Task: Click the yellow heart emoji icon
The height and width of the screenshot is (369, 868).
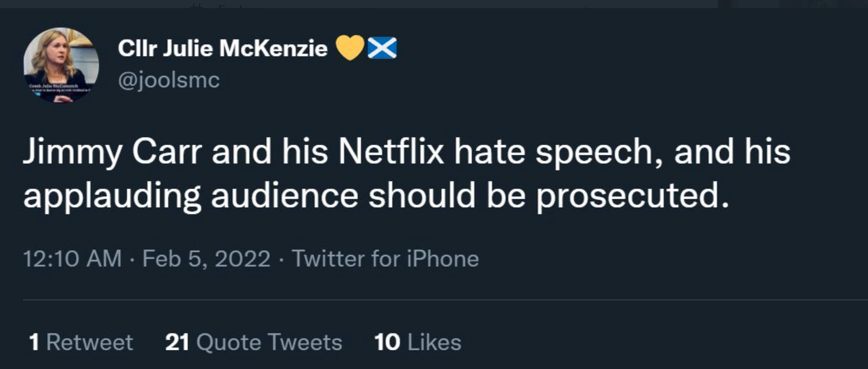Action: coord(350,48)
